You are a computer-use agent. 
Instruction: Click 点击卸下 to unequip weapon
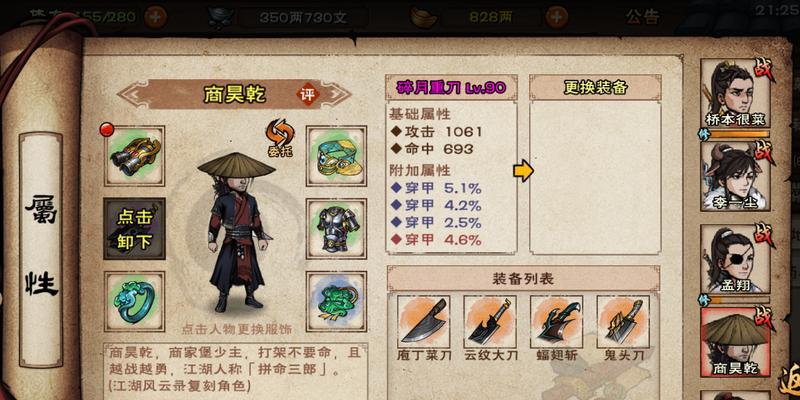click(135, 229)
